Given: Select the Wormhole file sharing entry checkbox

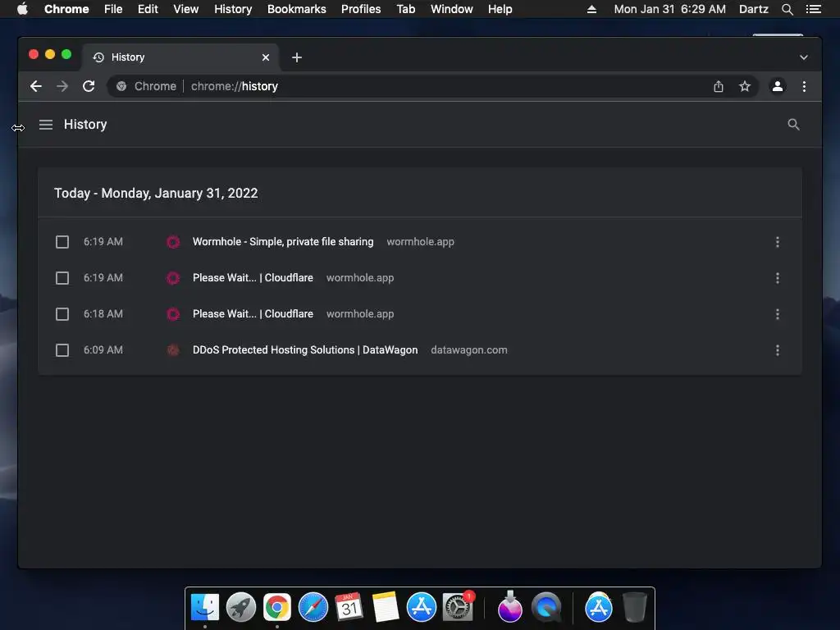Looking at the screenshot, I should click(x=62, y=242).
